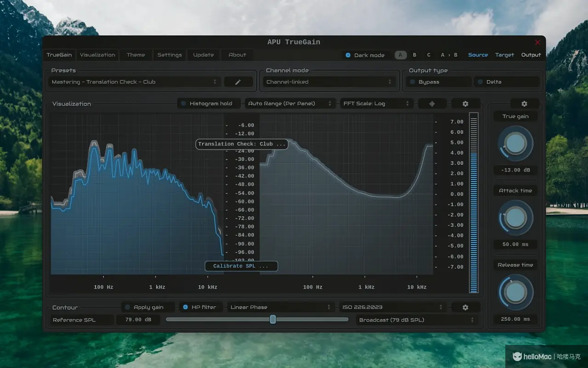The image size is (588, 368).
Task: Open the waveform display icon button
Action: tap(432, 103)
